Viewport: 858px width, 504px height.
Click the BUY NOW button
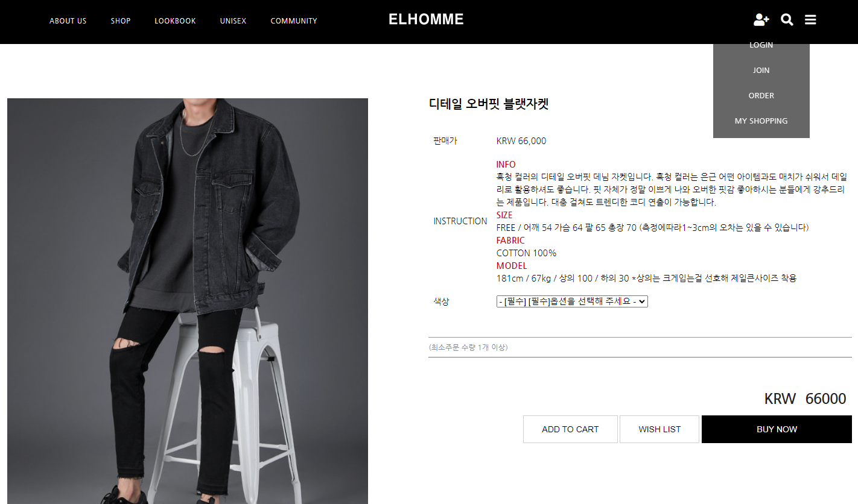tap(777, 429)
